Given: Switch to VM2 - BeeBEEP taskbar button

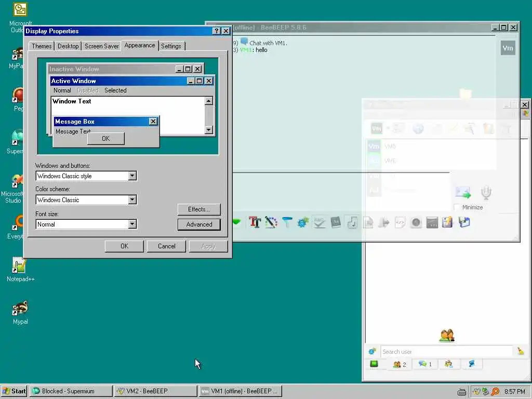Looking at the screenshot, I should pyautogui.click(x=156, y=391).
